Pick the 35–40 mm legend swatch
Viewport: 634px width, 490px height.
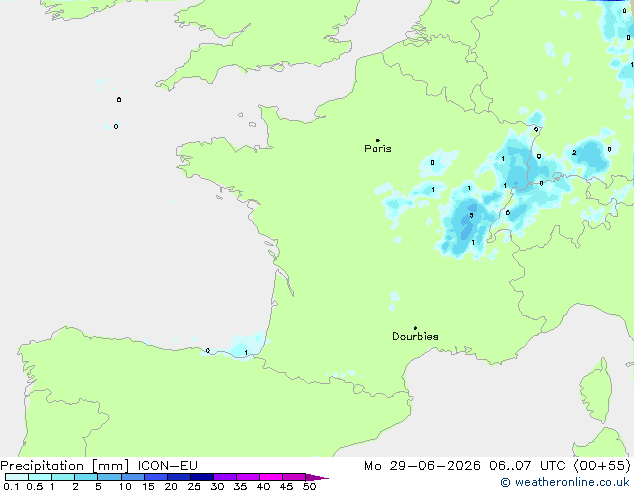coord(248,477)
